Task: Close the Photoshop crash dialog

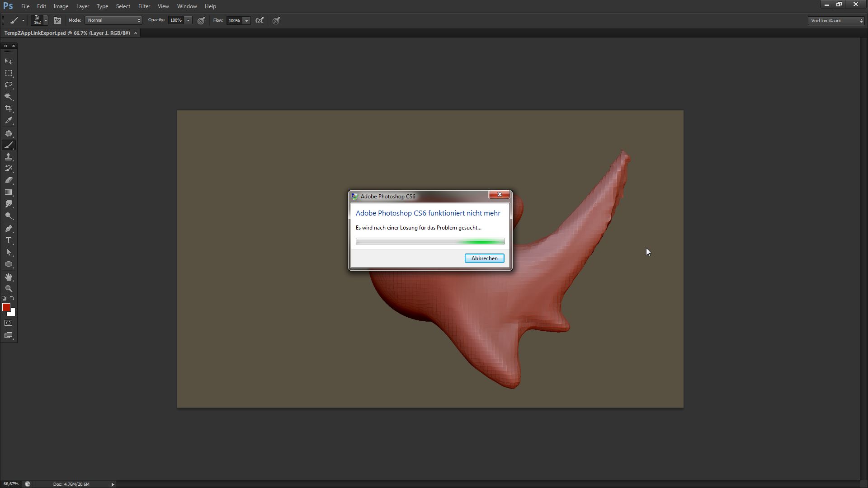Action: [x=500, y=194]
